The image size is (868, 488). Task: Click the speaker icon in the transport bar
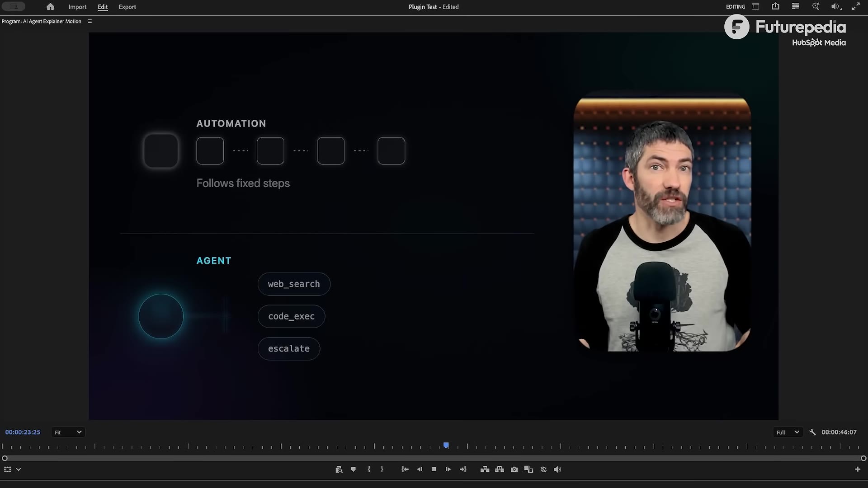click(x=557, y=469)
